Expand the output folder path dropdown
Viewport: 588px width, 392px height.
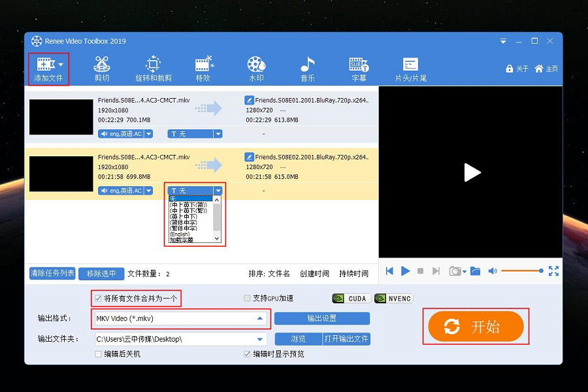pos(260,339)
